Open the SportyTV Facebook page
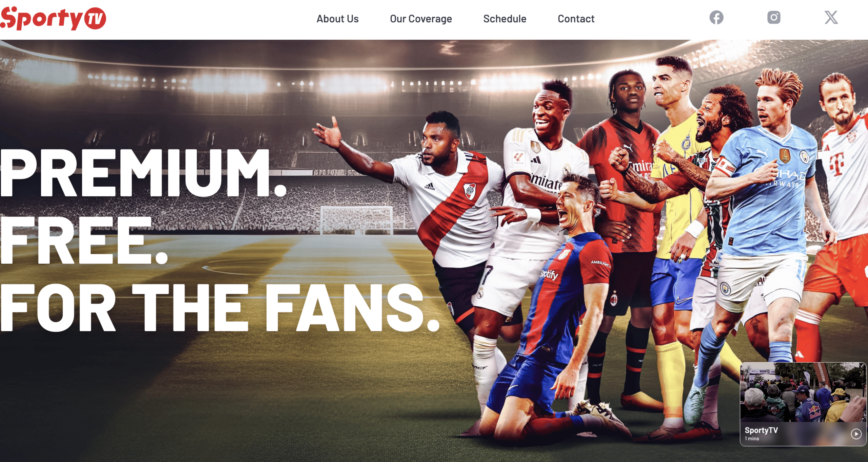This screenshot has width=868, height=462. (x=716, y=18)
